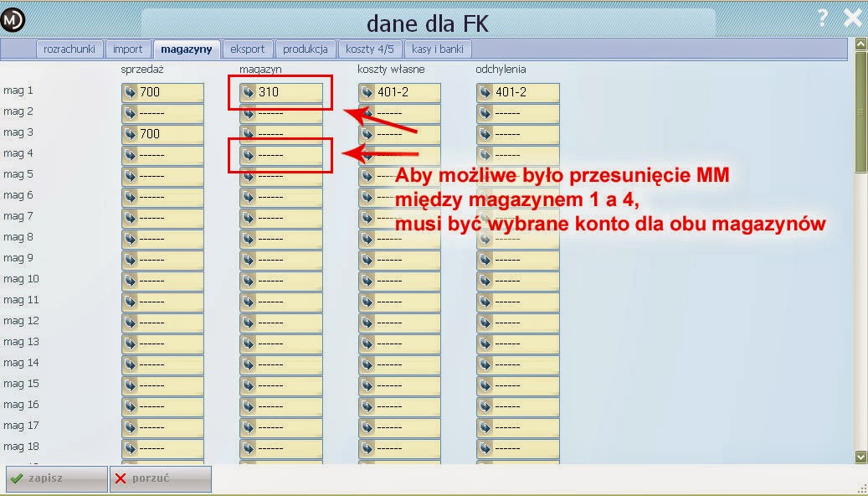Click the scrollbar up arrow
Image resolution: width=868 pixels, height=496 pixels.
point(860,44)
